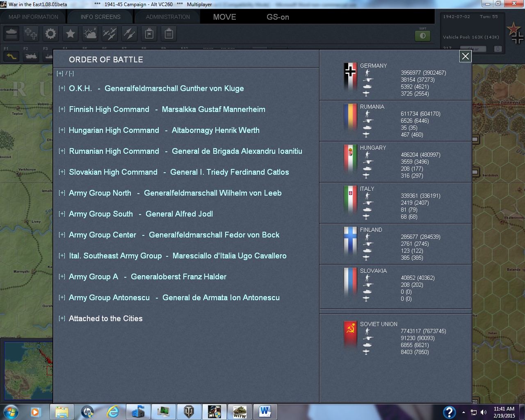Open Army Group North unit link
The height and width of the screenshot is (420, 525).
100,193
